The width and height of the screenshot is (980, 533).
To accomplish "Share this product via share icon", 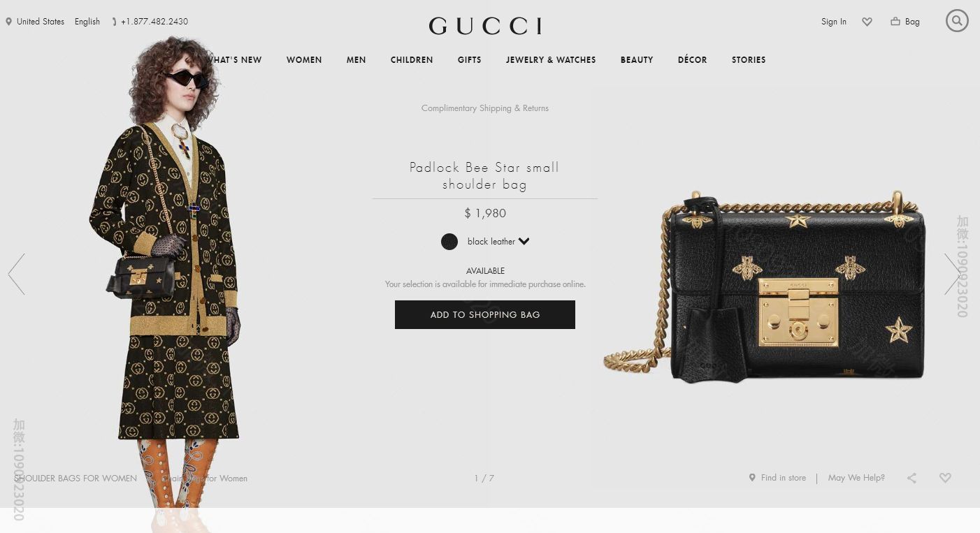I will (x=911, y=478).
